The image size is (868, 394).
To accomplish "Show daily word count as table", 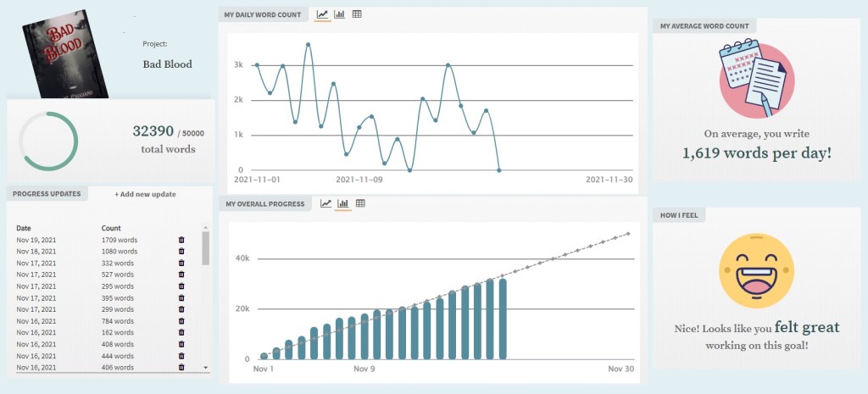I will click(x=357, y=14).
